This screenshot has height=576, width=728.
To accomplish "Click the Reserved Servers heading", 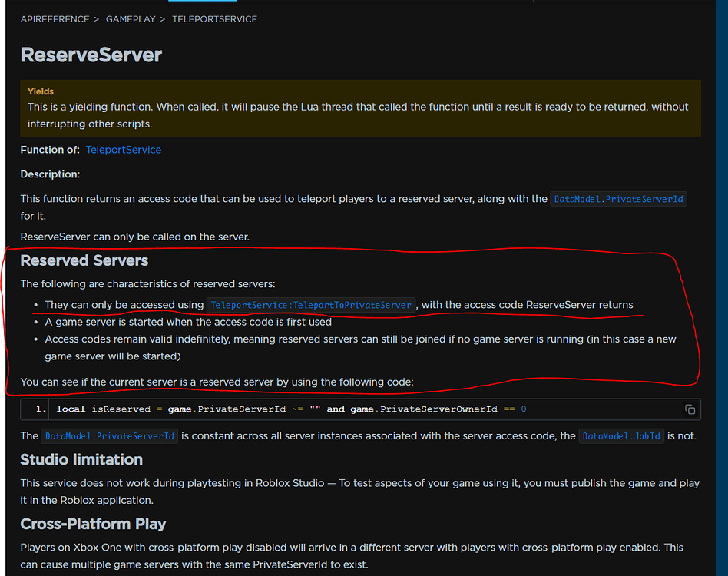I will (84, 261).
